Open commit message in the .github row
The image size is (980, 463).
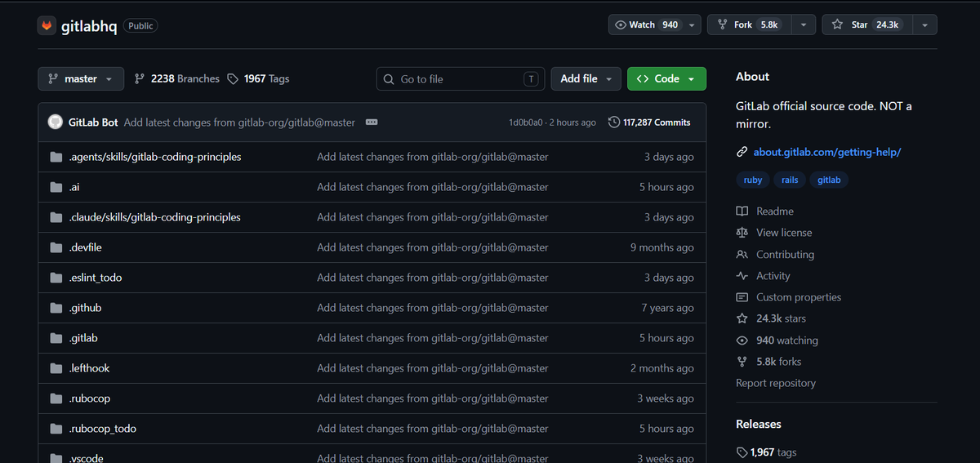pyautogui.click(x=433, y=308)
